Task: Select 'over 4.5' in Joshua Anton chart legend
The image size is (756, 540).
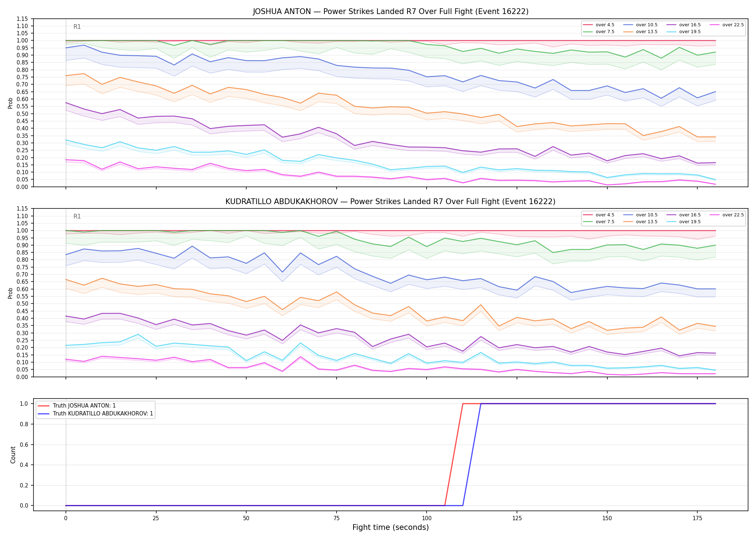Action: [598, 25]
